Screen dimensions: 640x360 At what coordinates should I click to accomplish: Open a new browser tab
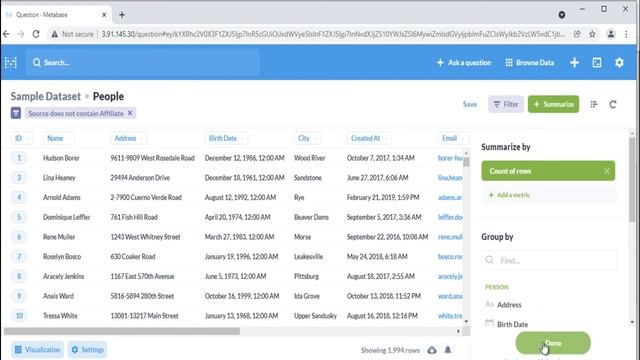pyautogui.click(x=122, y=15)
